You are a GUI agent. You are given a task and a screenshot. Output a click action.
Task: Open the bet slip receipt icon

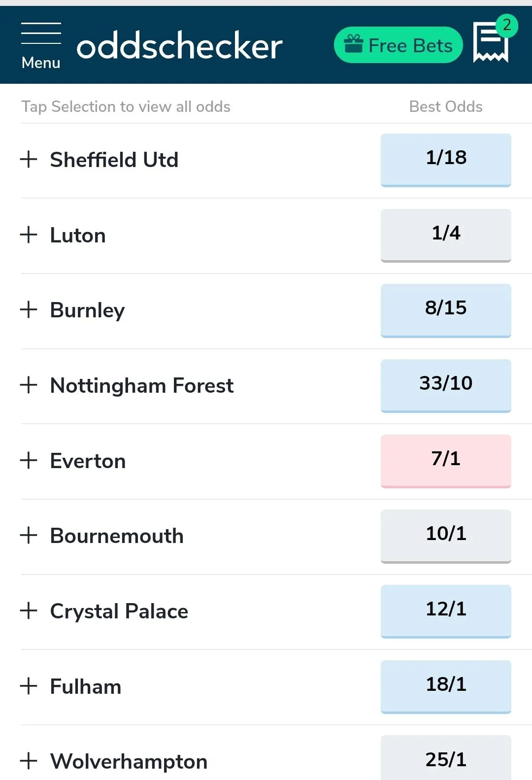pyautogui.click(x=491, y=42)
